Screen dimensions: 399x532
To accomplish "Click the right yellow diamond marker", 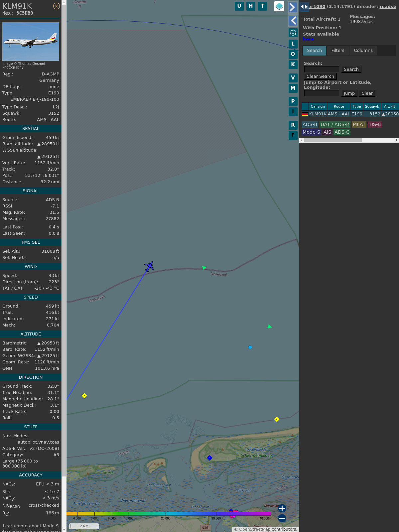I will pyautogui.click(x=277, y=419).
